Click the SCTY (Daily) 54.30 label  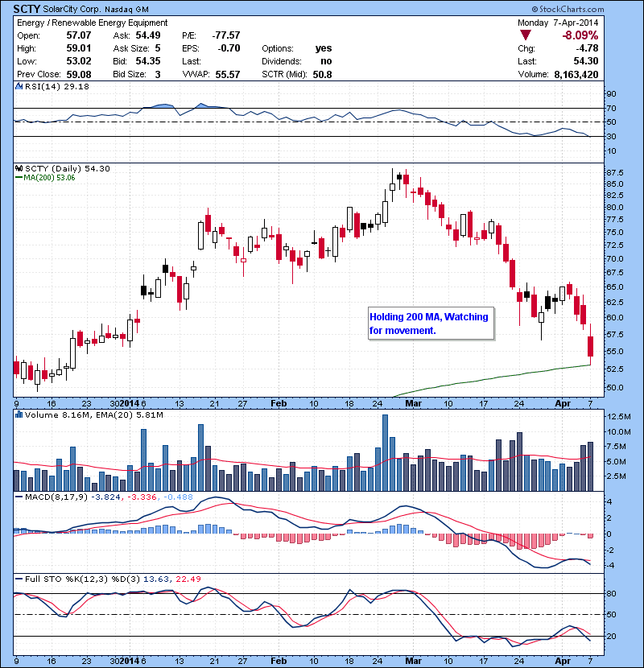pos(68,169)
